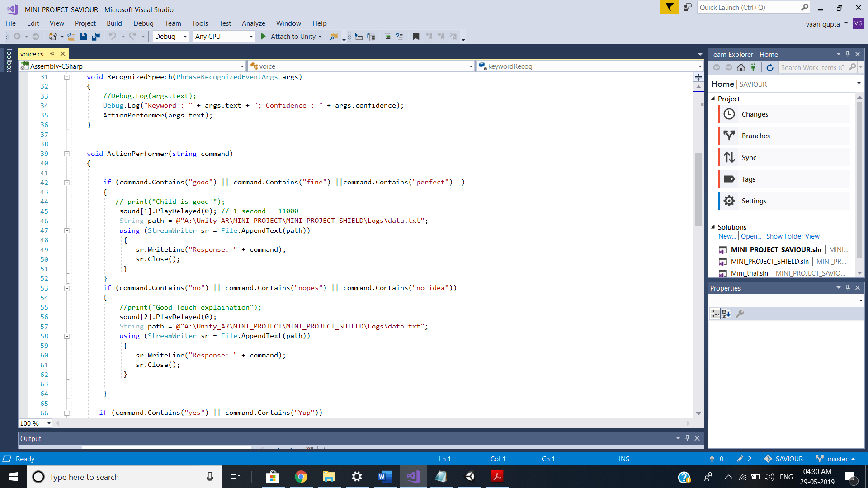Screen dimensions: 868x488
Task: Open the Branches page in Team Explorer
Action: coord(755,136)
